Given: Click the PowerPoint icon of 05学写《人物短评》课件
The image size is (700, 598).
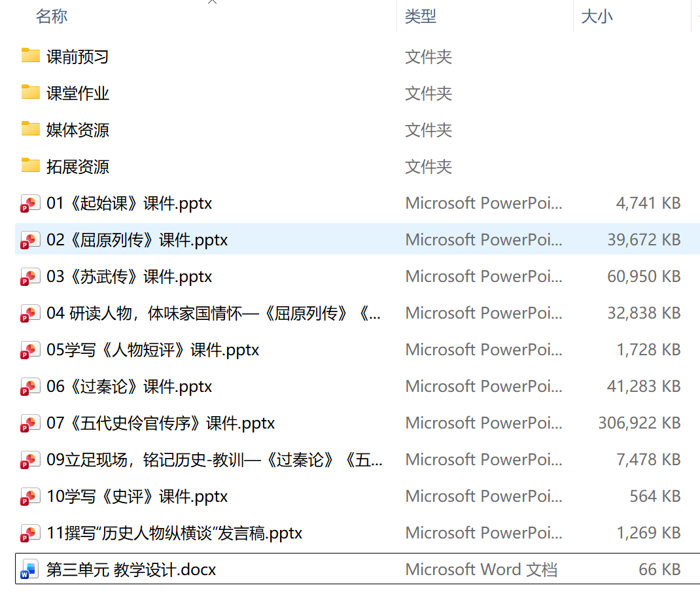Looking at the screenshot, I should [29, 350].
